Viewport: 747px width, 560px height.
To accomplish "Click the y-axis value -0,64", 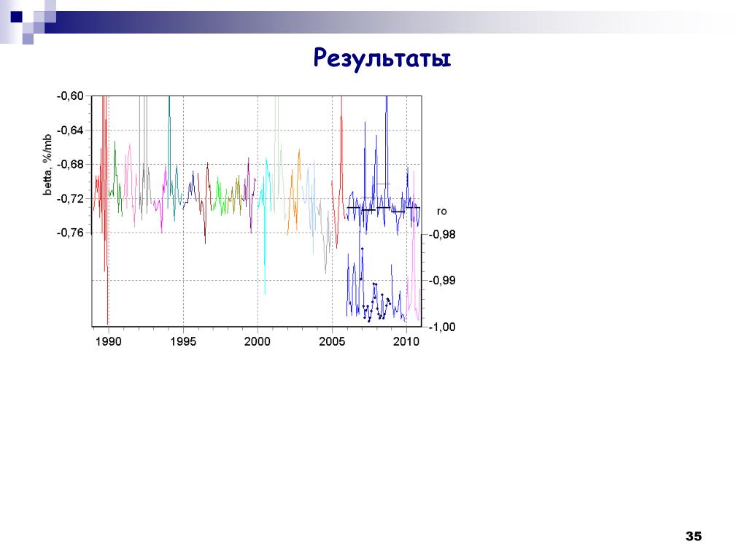I will pos(70,131).
